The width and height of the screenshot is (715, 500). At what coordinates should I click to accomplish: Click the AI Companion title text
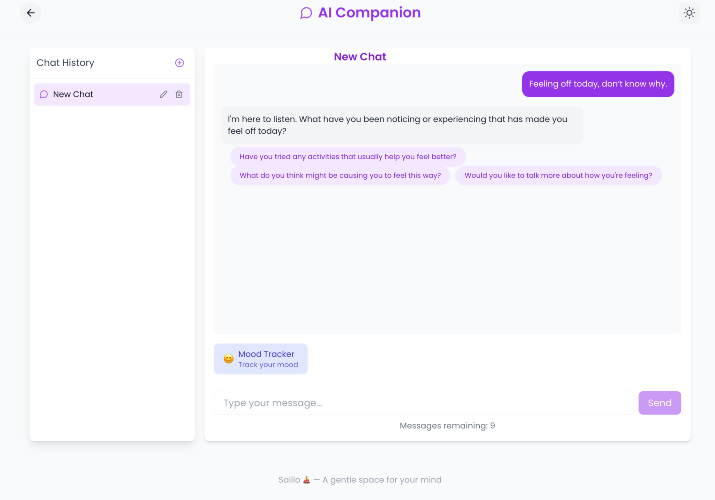click(369, 13)
